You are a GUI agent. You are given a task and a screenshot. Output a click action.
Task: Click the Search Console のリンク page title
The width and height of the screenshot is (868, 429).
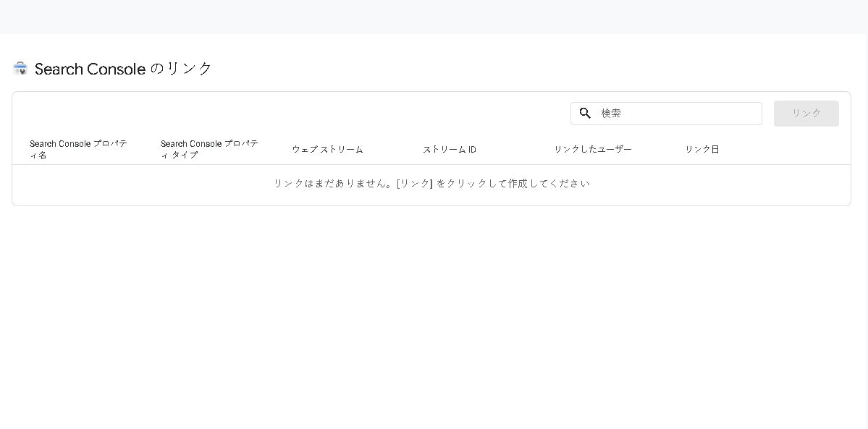pyautogui.click(x=123, y=69)
